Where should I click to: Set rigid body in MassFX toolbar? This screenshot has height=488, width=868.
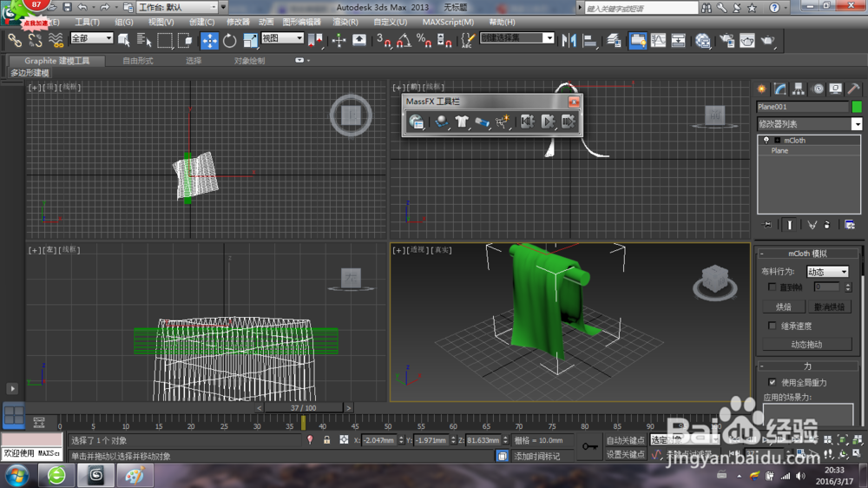pos(441,122)
